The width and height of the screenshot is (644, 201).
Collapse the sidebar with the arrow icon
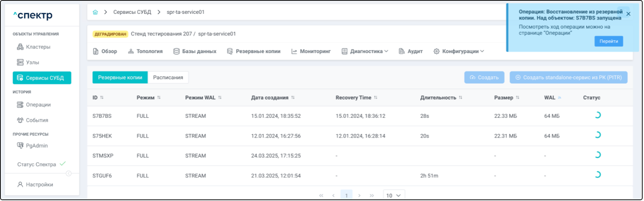tap(69, 173)
